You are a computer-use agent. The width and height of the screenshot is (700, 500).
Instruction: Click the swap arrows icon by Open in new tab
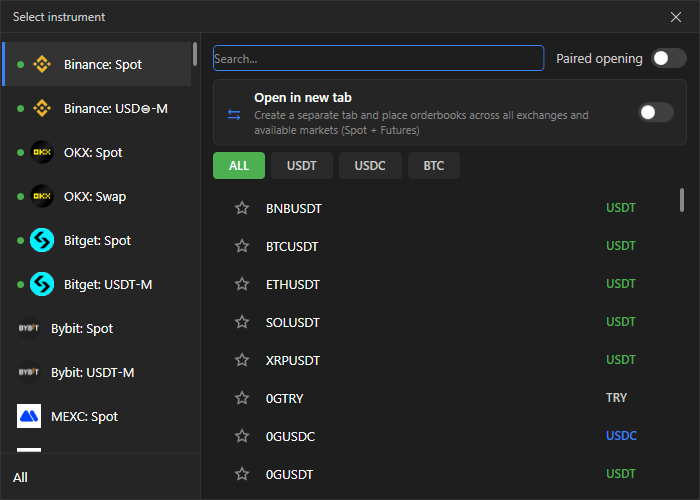[234, 115]
